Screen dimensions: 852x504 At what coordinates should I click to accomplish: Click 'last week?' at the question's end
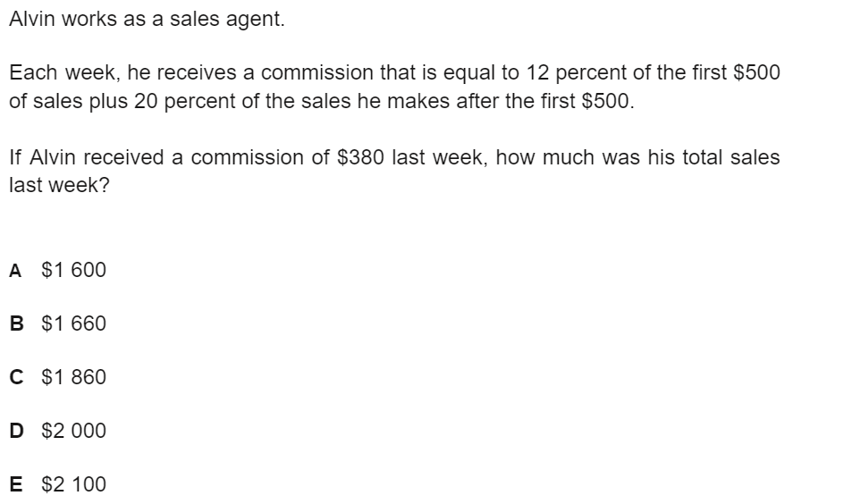pos(59,185)
